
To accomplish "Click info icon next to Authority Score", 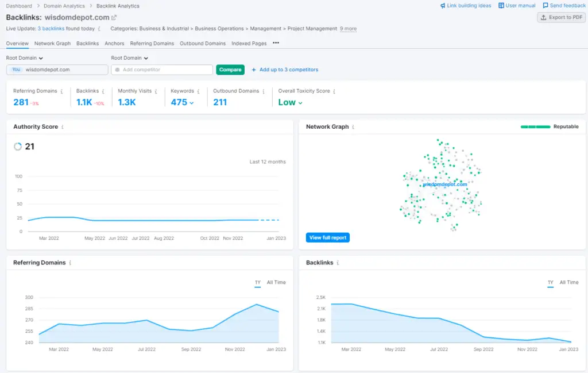I will (62, 127).
